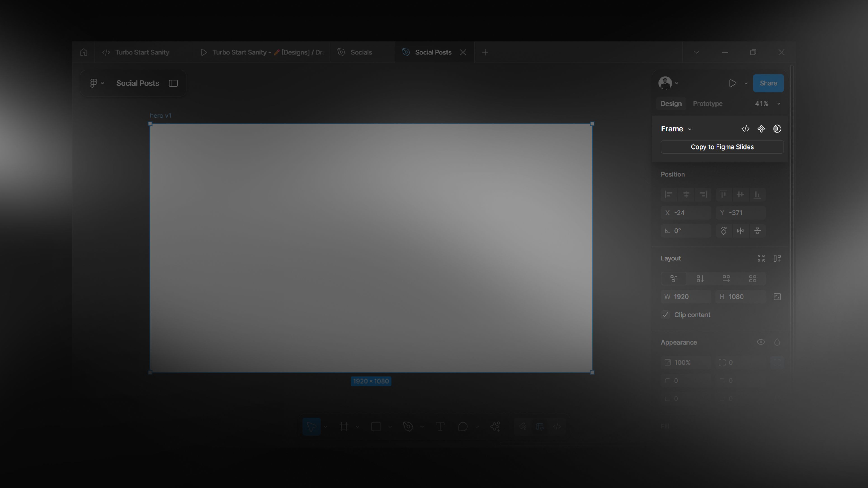Click the Dev Mode code icon beside Frame
The image size is (868, 488).
click(x=745, y=129)
